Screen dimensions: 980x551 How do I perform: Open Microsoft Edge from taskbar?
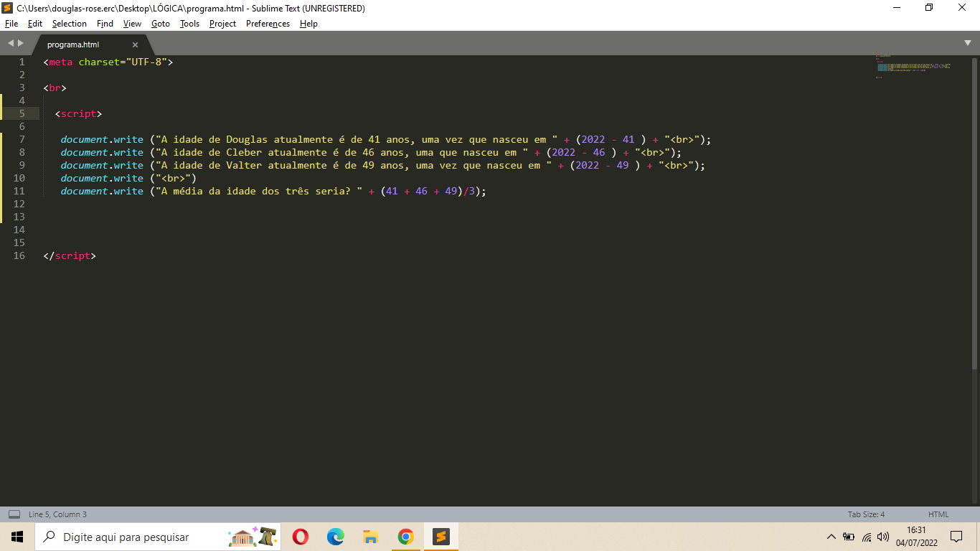click(335, 537)
